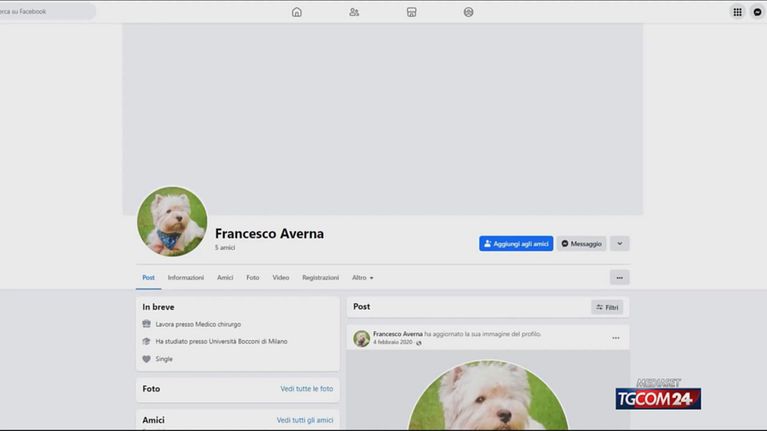Open the Registrazioni tab
The width and height of the screenshot is (767, 431).
320,277
